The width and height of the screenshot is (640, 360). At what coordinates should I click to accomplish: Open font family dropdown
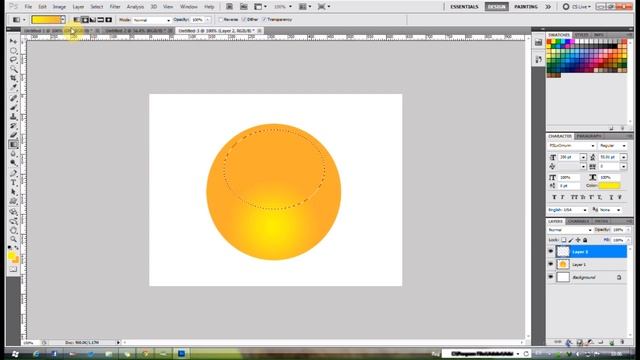click(x=571, y=146)
